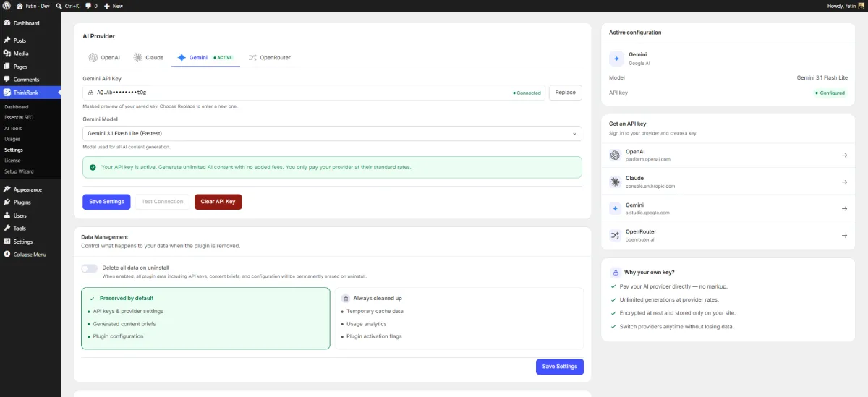Viewport: 868px width, 397px height.
Task: Click the plus New icon in admin bar
Action: (x=107, y=6)
